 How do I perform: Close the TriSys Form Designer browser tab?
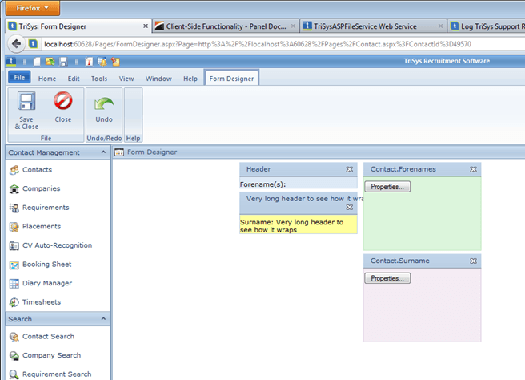tap(145, 26)
